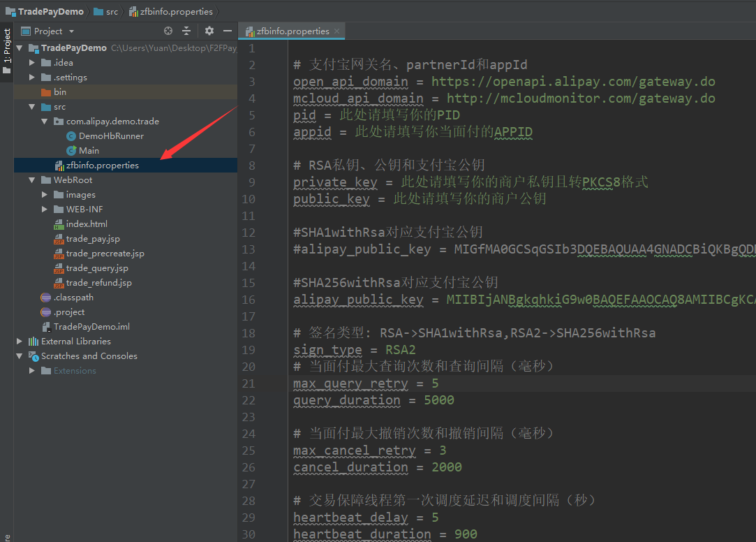Select TradePayDemo.iml in the tree
Image resolution: width=756 pixels, height=542 pixels.
point(91,327)
